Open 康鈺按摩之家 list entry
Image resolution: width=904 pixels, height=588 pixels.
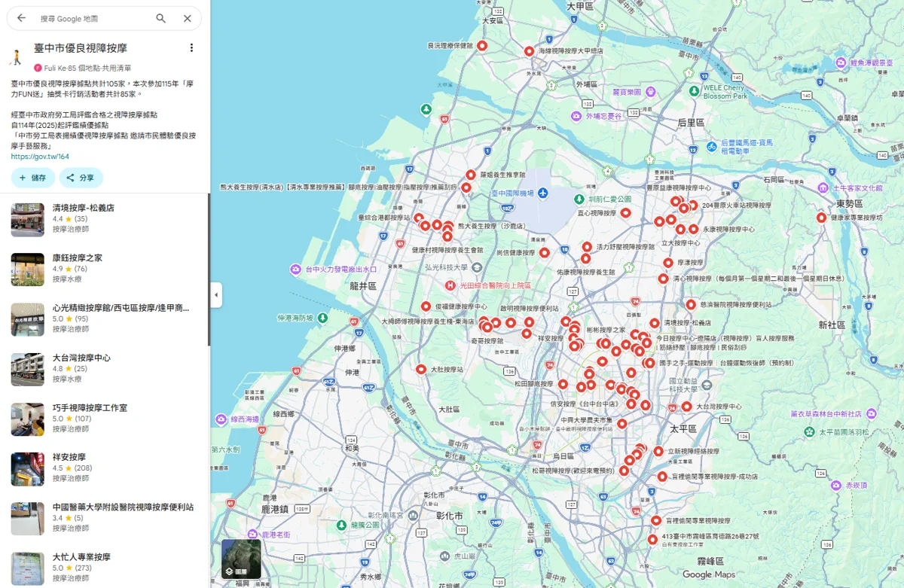click(x=105, y=269)
